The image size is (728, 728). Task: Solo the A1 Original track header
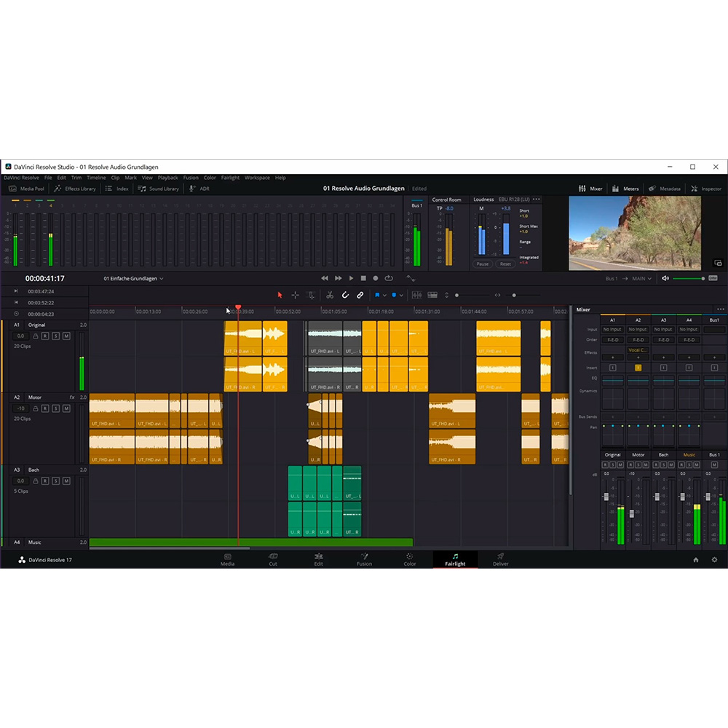(56, 336)
